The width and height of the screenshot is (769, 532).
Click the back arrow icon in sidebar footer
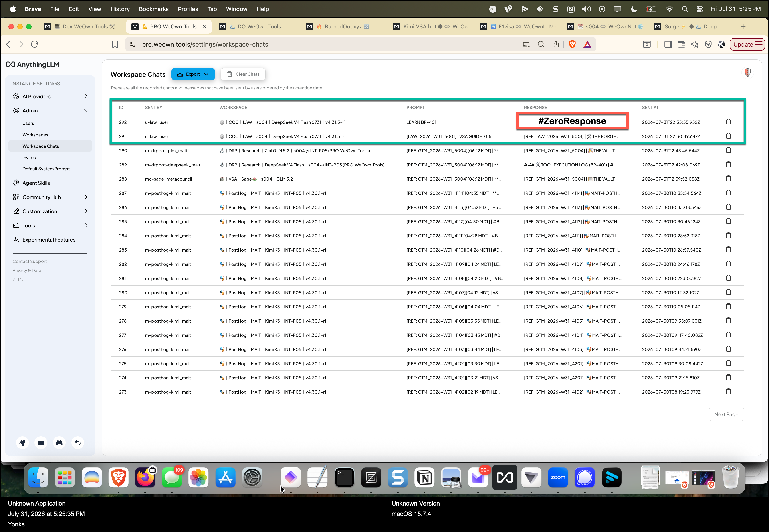(x=78, y=443)
